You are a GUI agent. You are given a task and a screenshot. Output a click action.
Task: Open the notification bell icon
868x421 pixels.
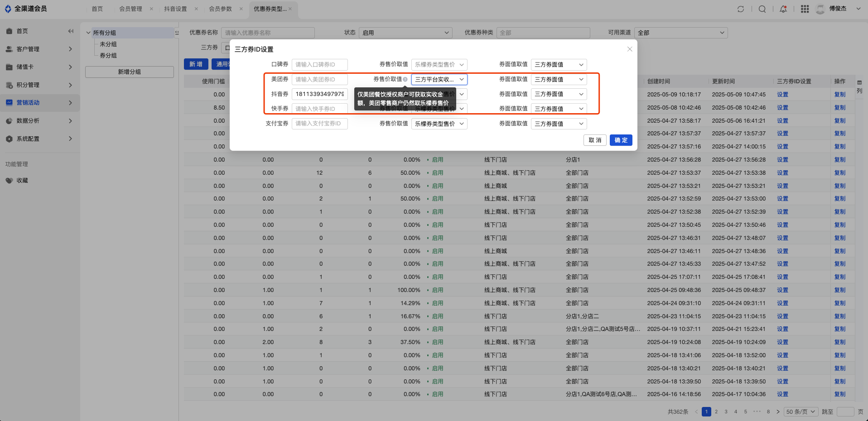pyautogui.click(x=783, y=9)
